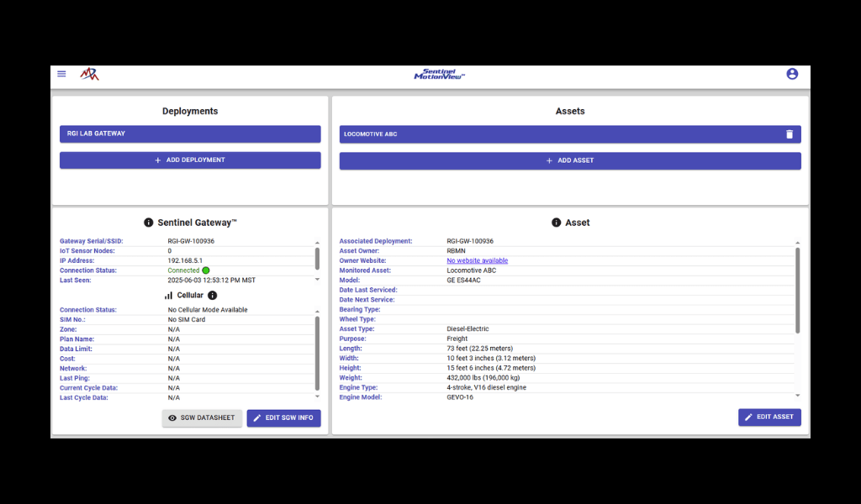Viewport: 861px width, 504px height.
Task: Click the red MR logo icon
Action: click(89, 74)
